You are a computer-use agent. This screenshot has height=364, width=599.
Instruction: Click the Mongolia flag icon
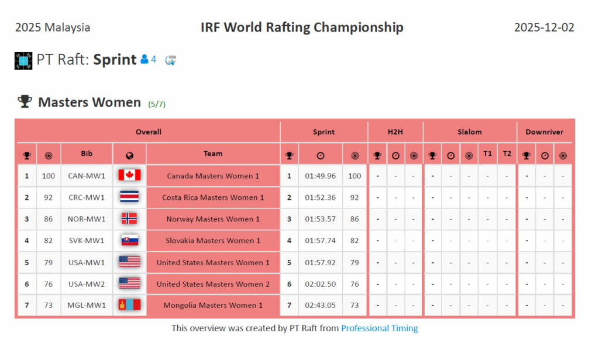(x=129, y=305)
